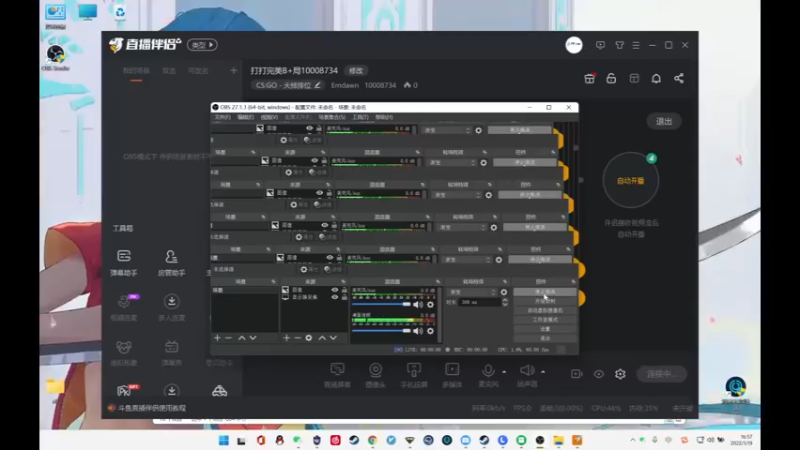Image resolution: width=800 pixels, height=450 pixels.
Task: Click 类型 mode switch button
Action: click(x=203, y=45)
